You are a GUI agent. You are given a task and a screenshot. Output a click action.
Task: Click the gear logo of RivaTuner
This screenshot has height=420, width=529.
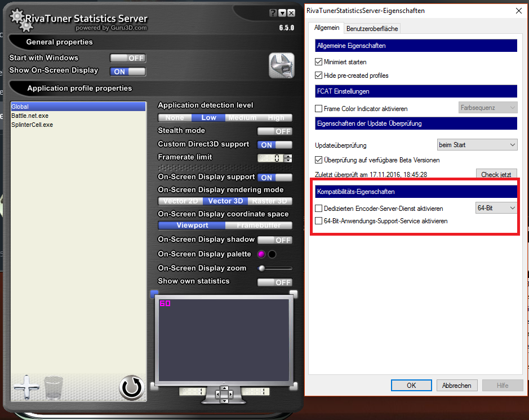(x=21, y=20)
